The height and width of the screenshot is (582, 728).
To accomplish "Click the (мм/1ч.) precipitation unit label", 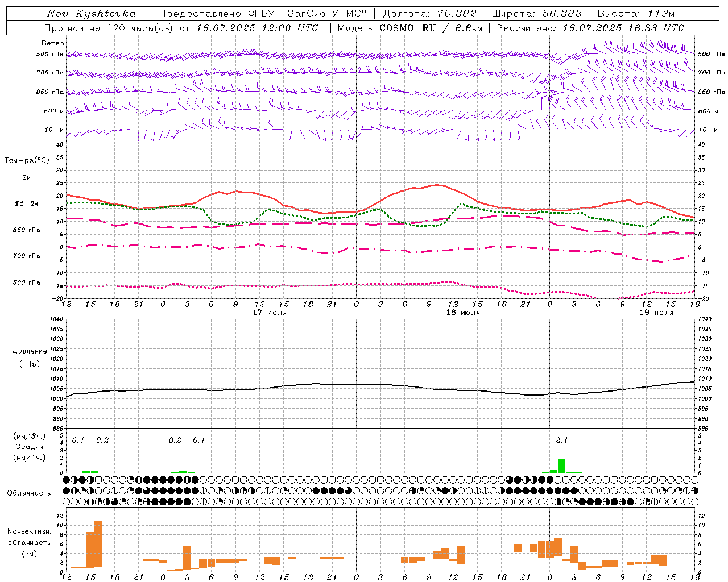I will pyautogui.click(x=29, y=458).
